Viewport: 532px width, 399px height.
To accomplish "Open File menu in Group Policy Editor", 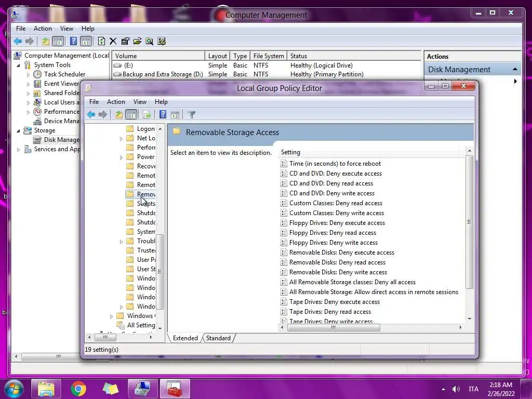I will tap(94, 102).
